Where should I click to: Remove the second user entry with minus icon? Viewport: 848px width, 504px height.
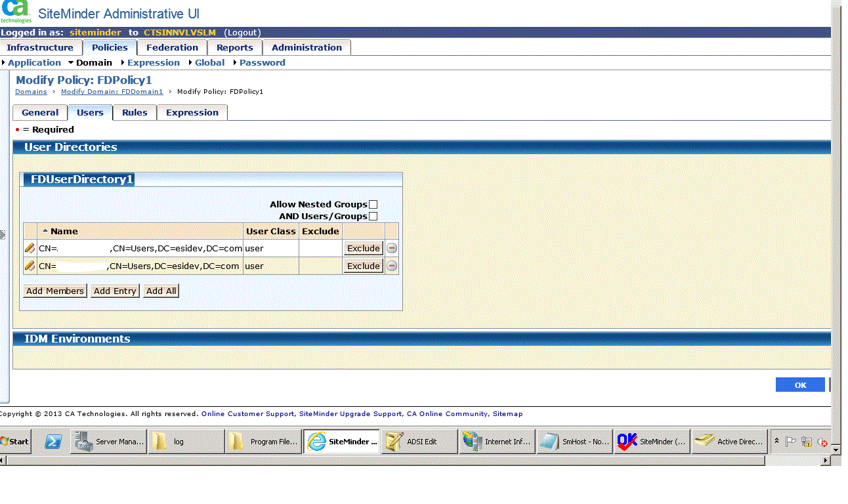click(392, 266)
